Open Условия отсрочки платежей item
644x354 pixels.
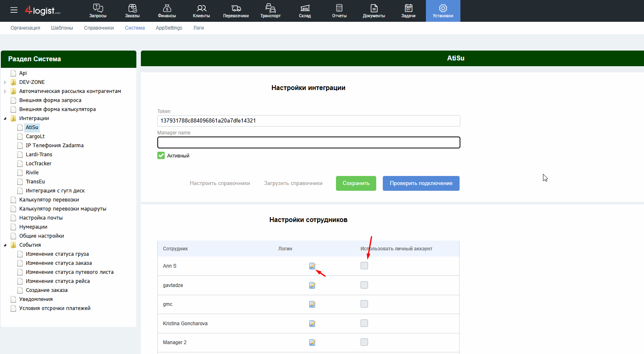tap(55, 308)
